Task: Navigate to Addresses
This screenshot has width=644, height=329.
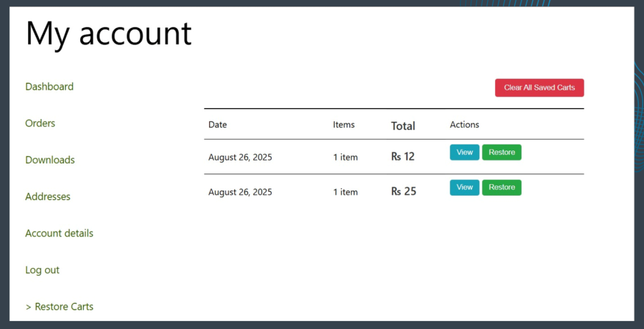Action: click(x=48, y=196)
